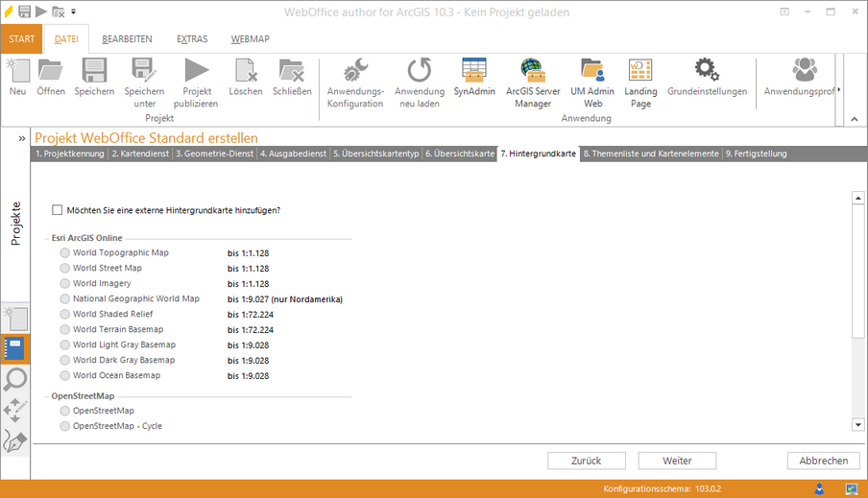Image resolution: width=868 pixels, height=498 pixels.
Task: Expand the Projekte side panel chevron
Action: (21, 139)
